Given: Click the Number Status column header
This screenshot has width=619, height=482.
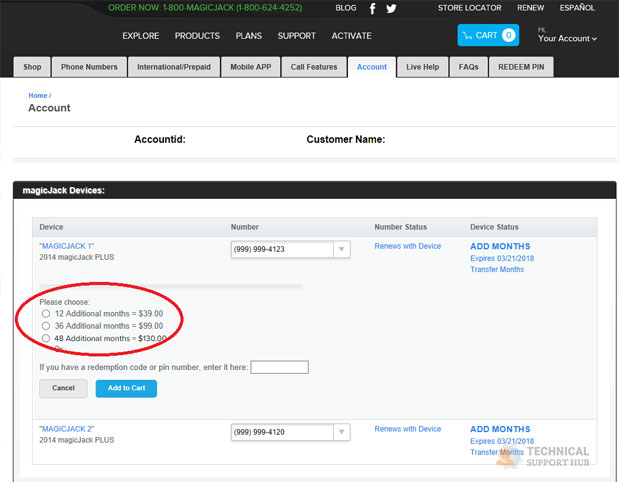Looking at the screenshot, I should [401, 227].
